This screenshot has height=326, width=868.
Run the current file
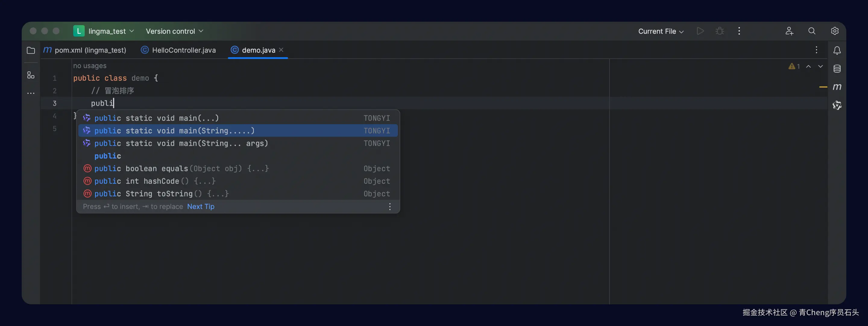click(700, 31)
